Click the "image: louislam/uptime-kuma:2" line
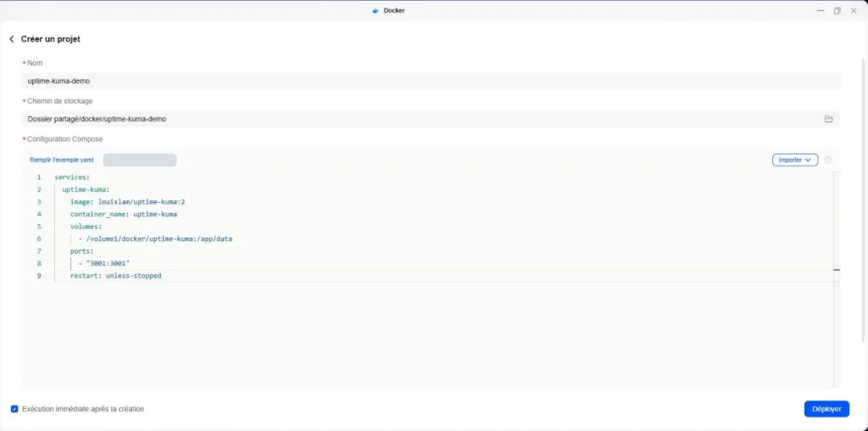Screen dimensions: 868x431 (x=127, y=202)
